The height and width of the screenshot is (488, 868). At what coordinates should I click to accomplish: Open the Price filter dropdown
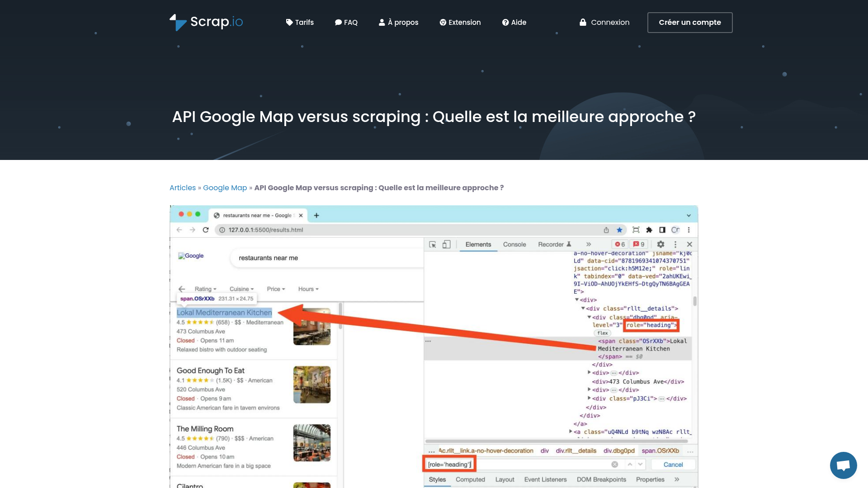pyautogui.click(x=276, y=289)
